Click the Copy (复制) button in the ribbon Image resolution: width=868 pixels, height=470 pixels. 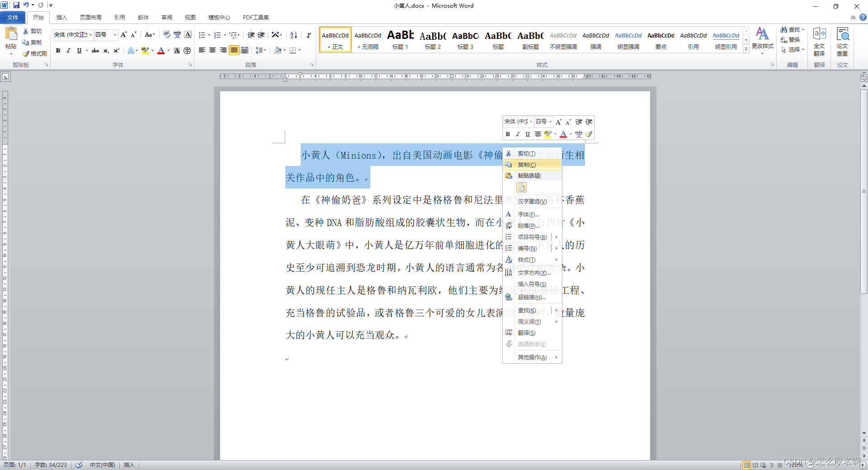coord(32,42)
